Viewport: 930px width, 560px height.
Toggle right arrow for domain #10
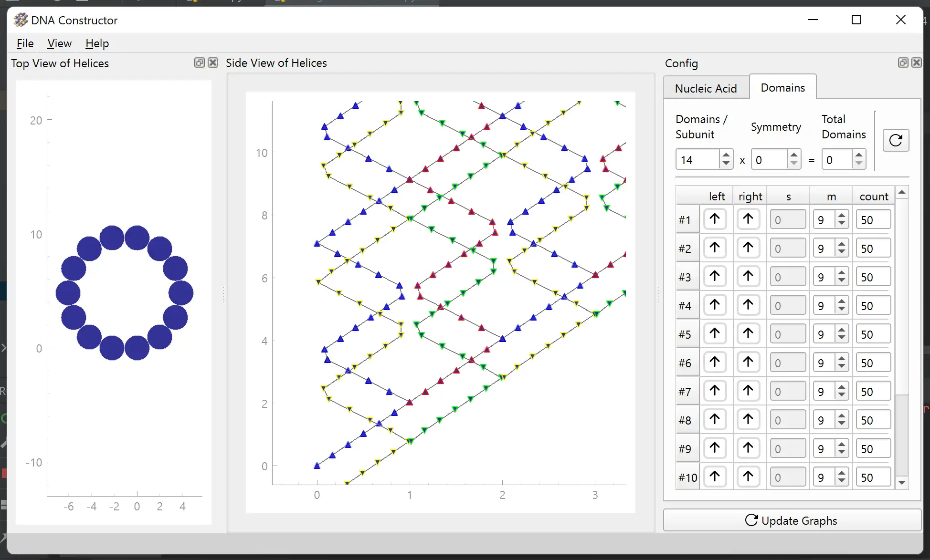(x=748, y=477)
